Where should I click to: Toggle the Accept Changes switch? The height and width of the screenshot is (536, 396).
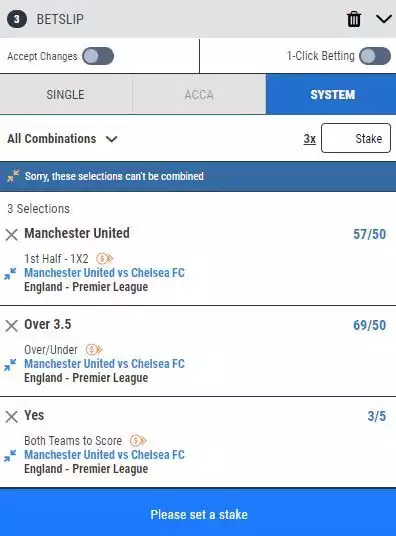[98, 56]
